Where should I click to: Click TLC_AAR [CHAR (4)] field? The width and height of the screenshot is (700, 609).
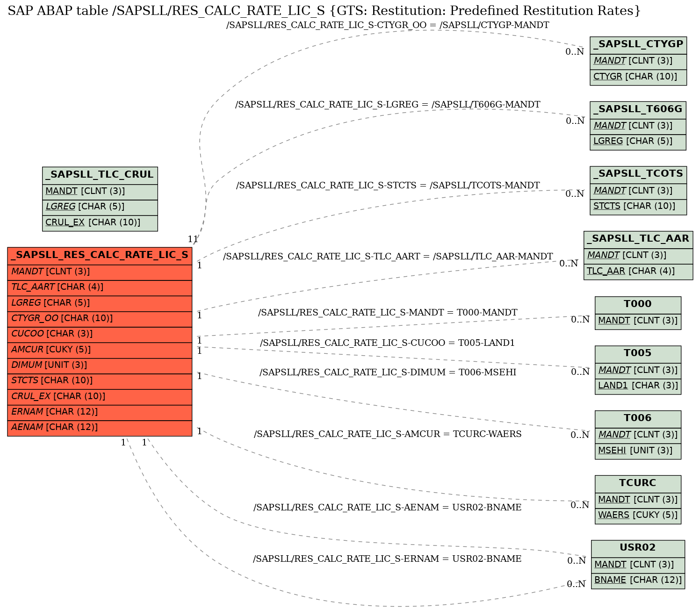point(638,272)
